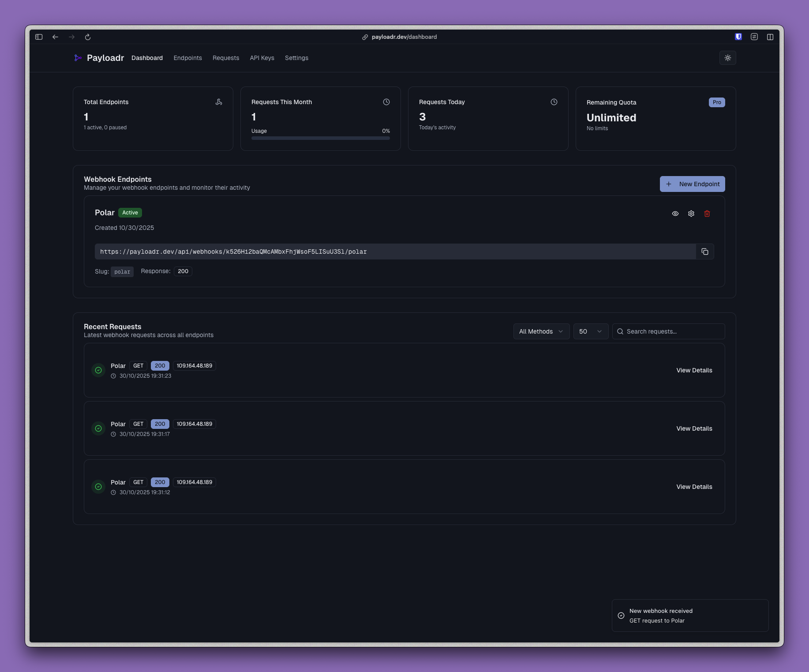Click the Active status badge on Polar
The image size is (809, 672).
click(130, 212)
